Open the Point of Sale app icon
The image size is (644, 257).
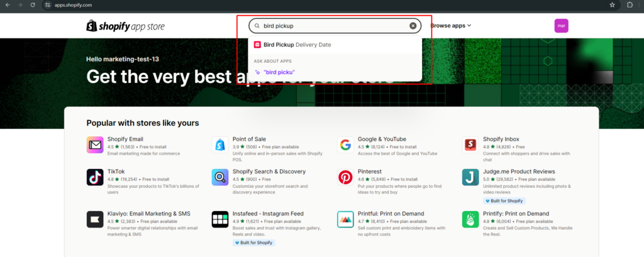pos(220,145)
